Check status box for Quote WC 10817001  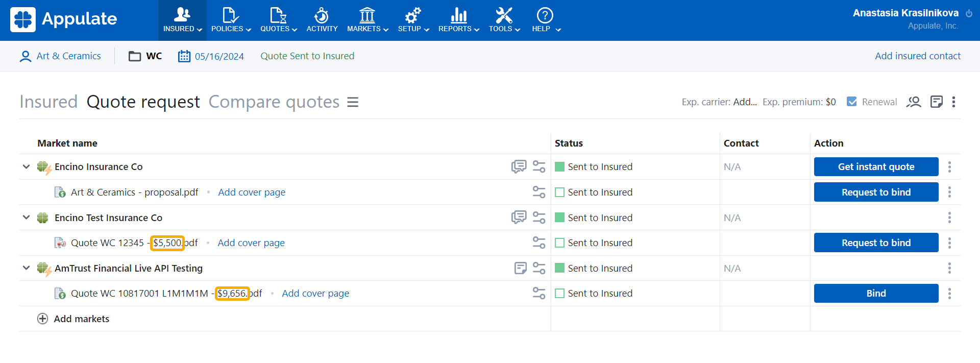[559, 293]
